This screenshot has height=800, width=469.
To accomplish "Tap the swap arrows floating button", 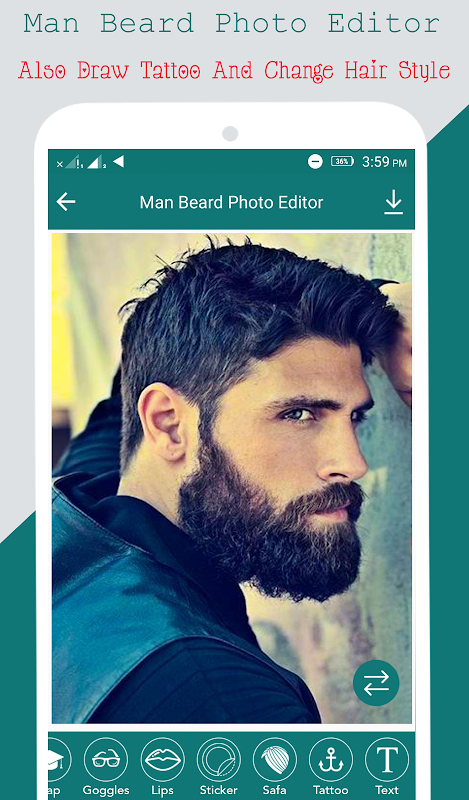I will (x=376, y=683).
